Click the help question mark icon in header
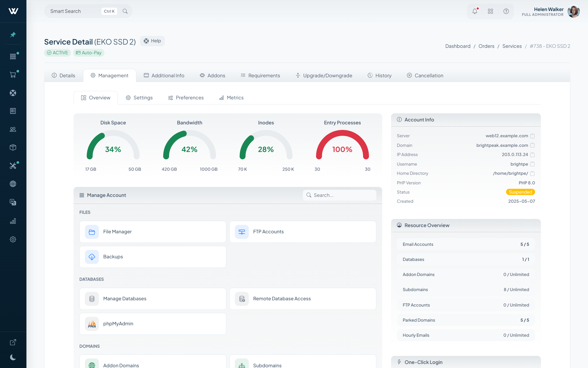 [506, 11]
